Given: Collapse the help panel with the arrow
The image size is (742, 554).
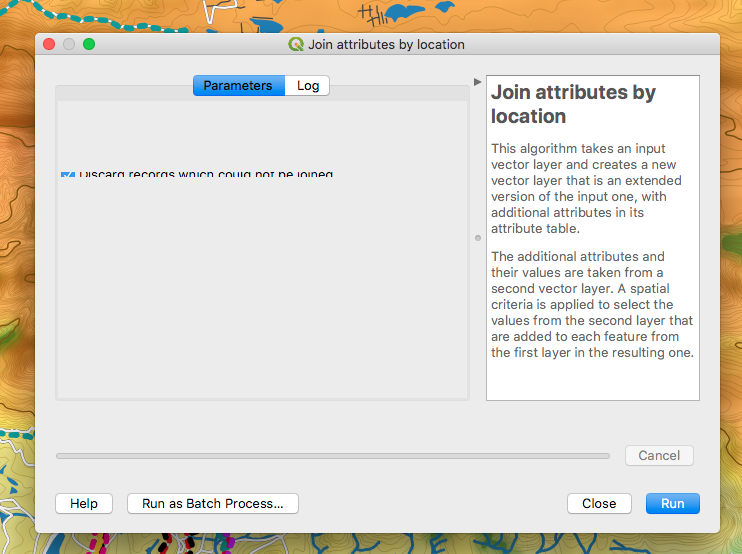Looking at the screenshot, I should point(477,82).
